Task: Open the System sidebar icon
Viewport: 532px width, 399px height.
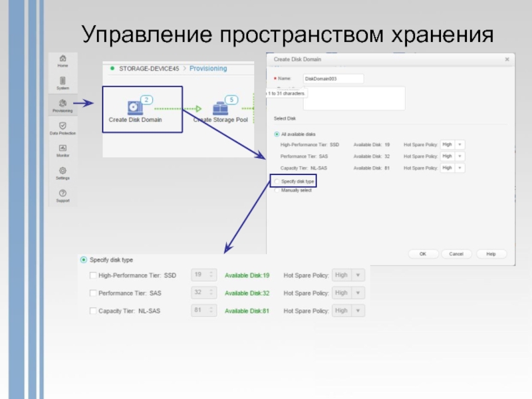Action: tap(63, 84)
